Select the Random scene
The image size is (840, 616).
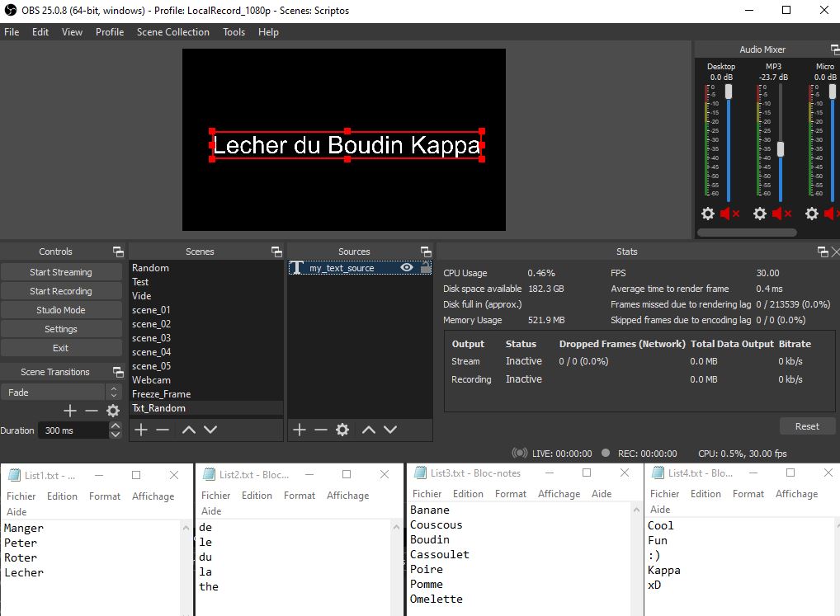205,268
